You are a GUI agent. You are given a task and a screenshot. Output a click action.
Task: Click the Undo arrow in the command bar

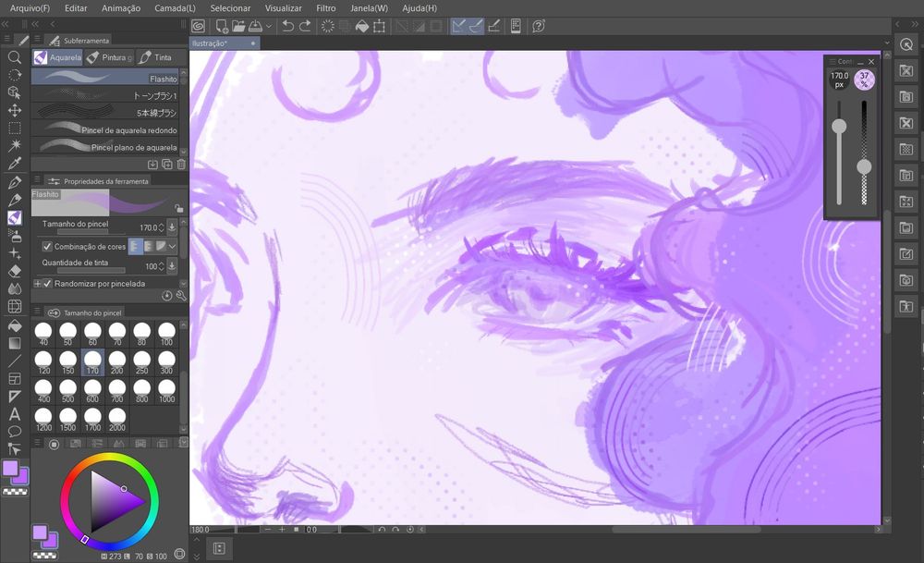(287, 26)
